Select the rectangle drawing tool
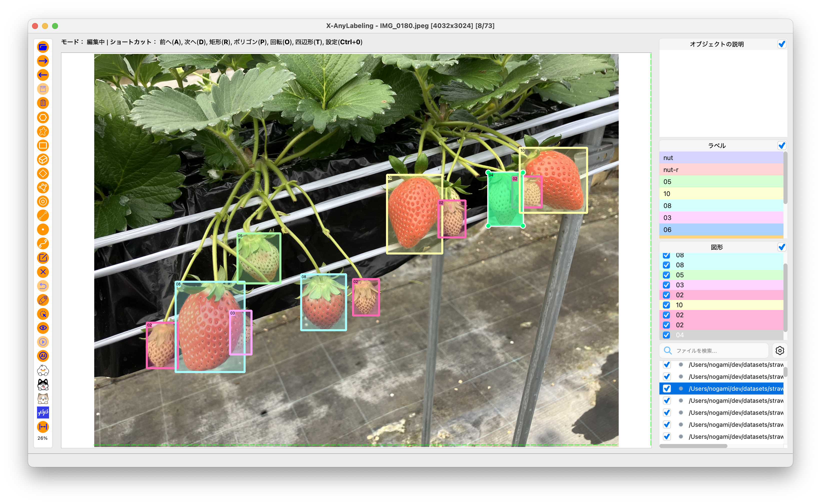This screenshot has height=504, width=821. click(43, 145)
